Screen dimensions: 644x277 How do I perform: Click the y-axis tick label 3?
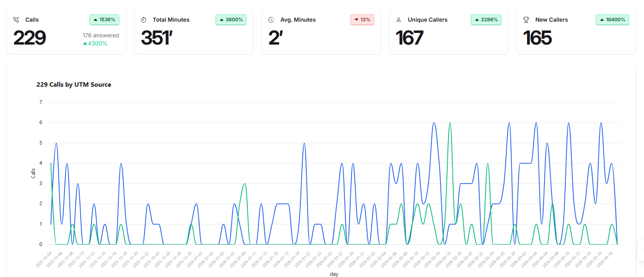click(x=41, y=183)
